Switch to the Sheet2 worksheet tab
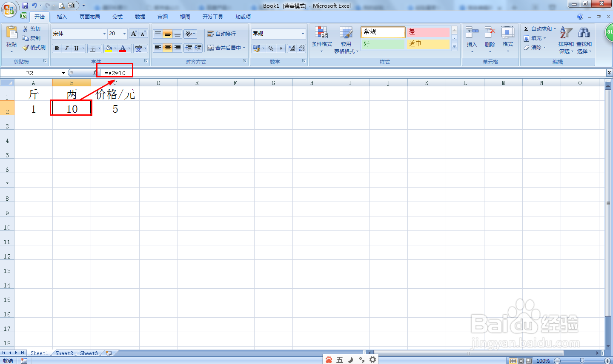Screen dimensions: 613x364 (x=64, y=353)
